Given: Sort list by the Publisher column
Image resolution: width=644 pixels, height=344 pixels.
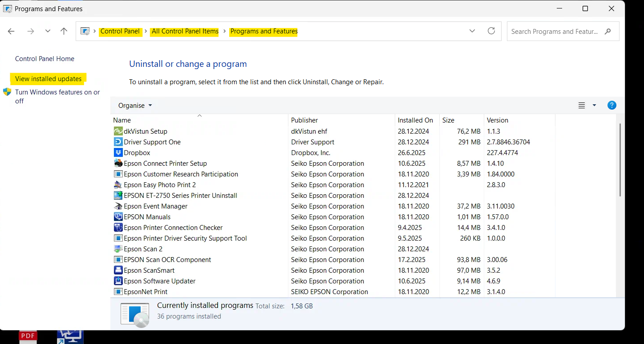Looking at the screenshot, I should click(x=342, y=120).
